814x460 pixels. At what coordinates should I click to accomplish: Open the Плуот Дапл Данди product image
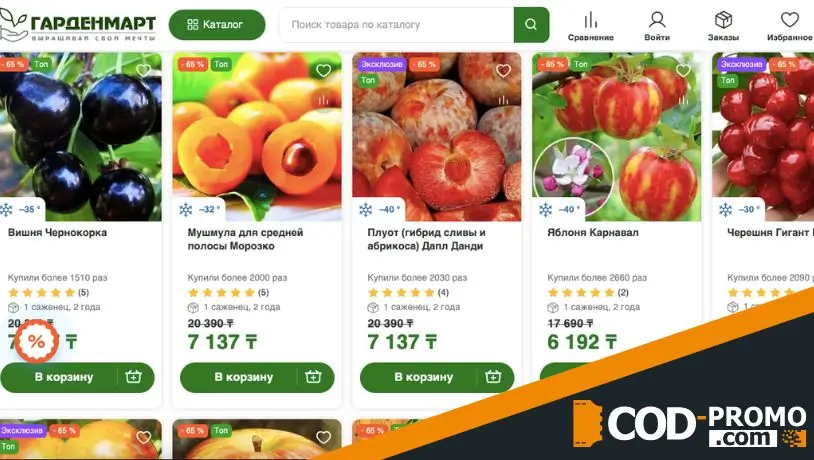[x=437, y=137]
